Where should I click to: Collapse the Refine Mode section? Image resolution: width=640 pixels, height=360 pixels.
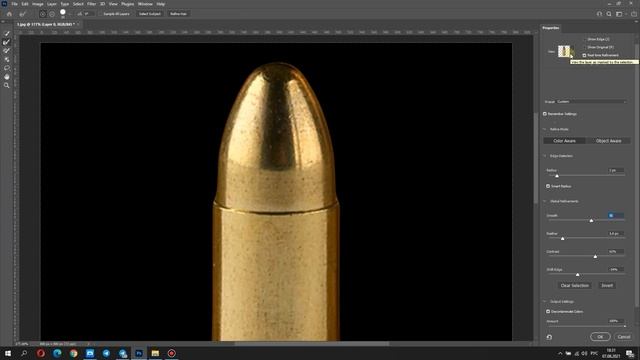click(545, 129)
